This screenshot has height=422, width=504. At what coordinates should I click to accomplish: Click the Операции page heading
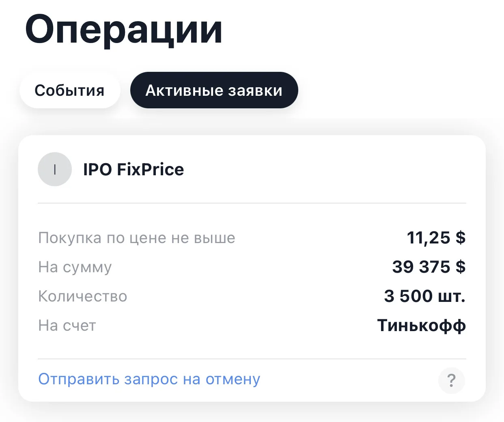click(x=124, y=30)
